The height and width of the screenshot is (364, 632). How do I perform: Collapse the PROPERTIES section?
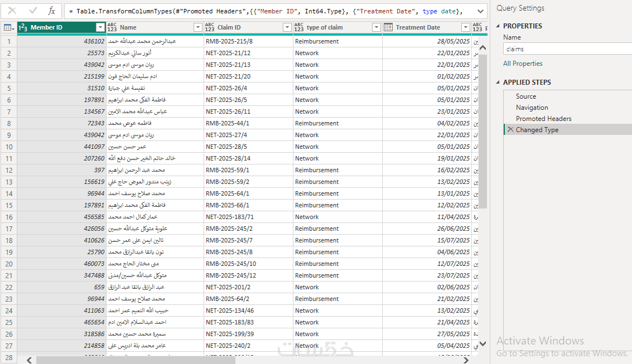(498, 26)
